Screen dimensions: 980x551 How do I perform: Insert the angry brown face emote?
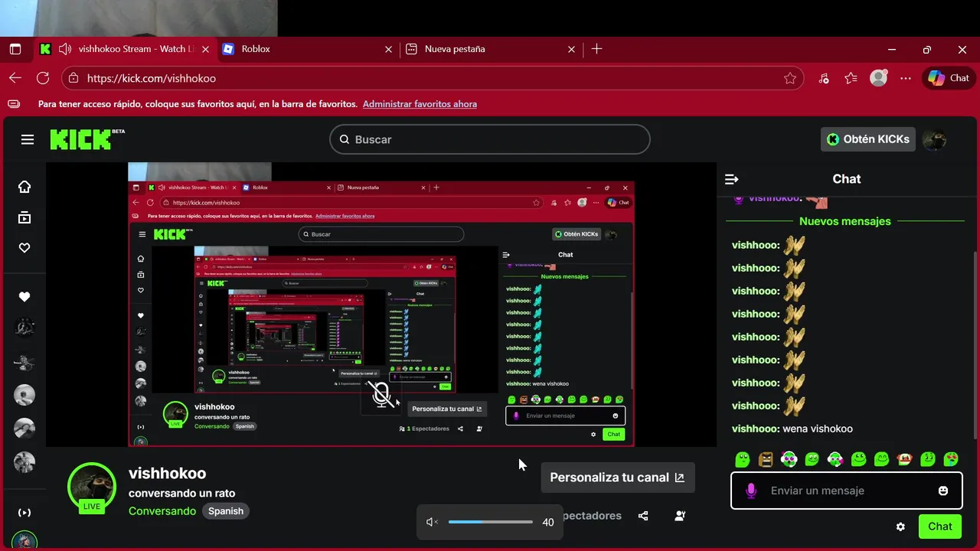click(766, 459)
